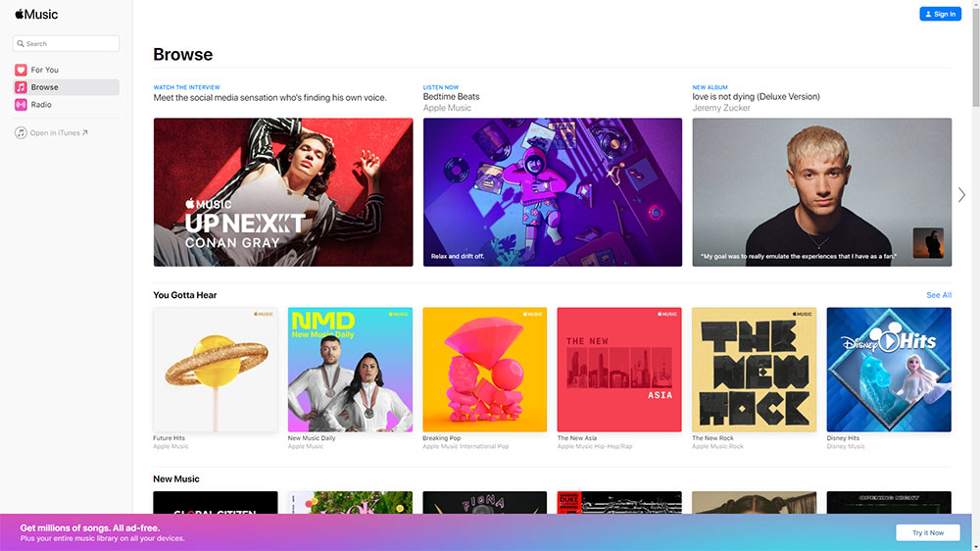Image resolution: width=980 pixels, height=551 pixels.
Task: Click the Disney Music subtitle
Action: pos(847,446)
